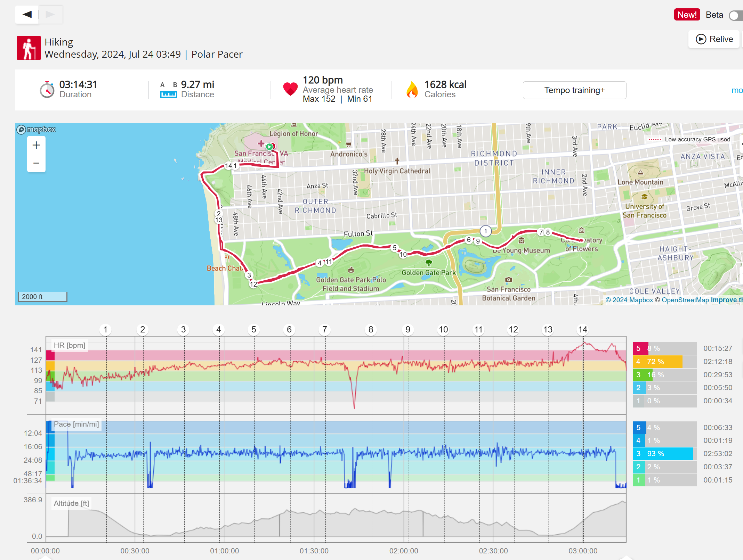This screenshot has height=560, width=743.
Task: Click the red heart rate icon
Action: pyautogui.click(x=290, y=89)
